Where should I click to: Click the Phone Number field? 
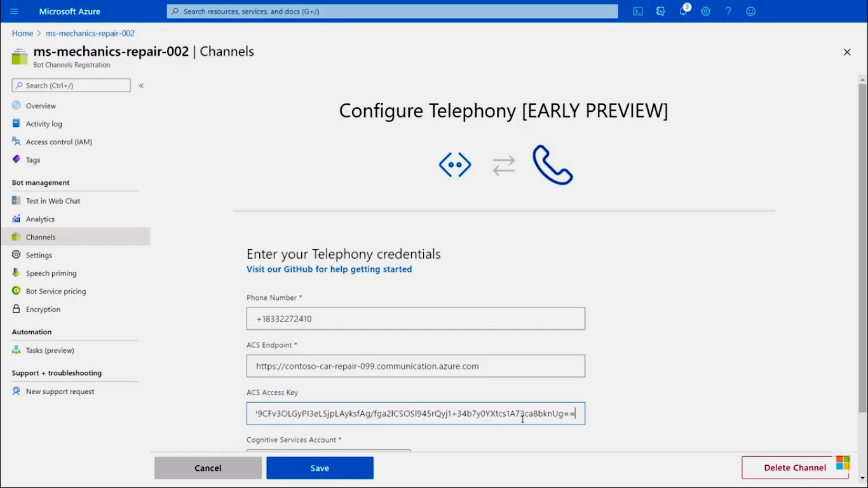click(416, 319)
